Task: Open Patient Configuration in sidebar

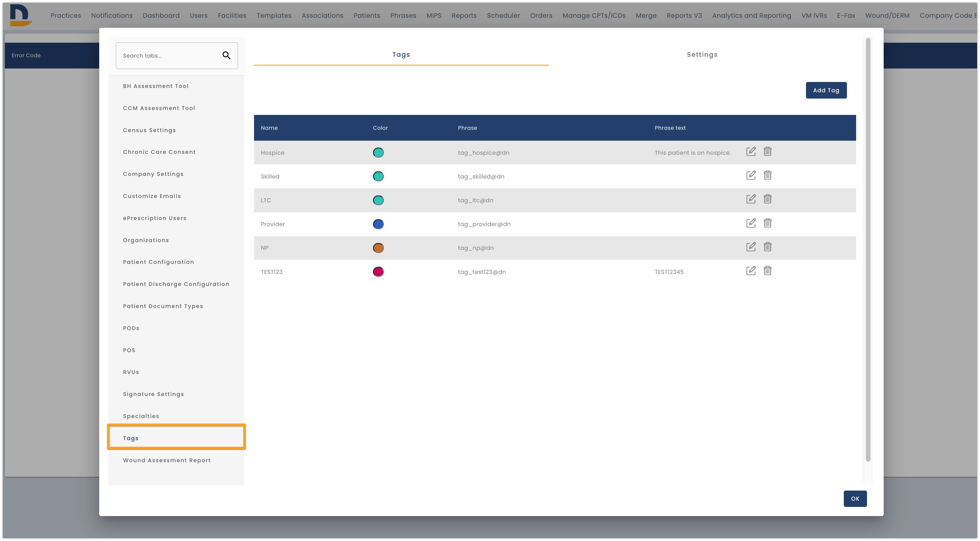Action: point(158,262)
